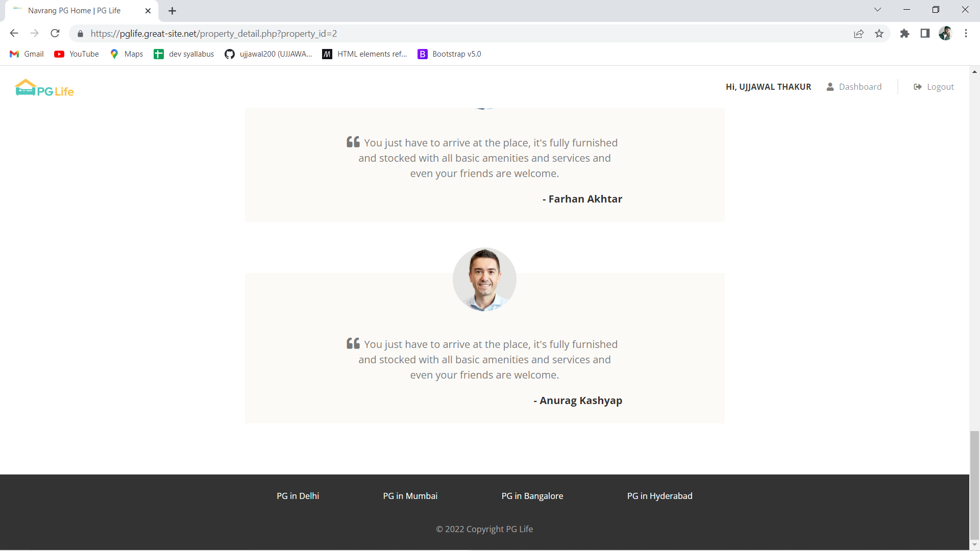
Task: Reload the current page
Action: pos(55,34)
